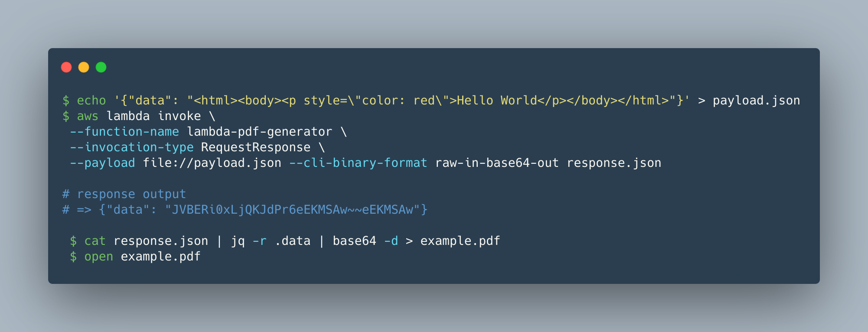
Task: Click the aws command word
Action: click(x=88, y=116)
